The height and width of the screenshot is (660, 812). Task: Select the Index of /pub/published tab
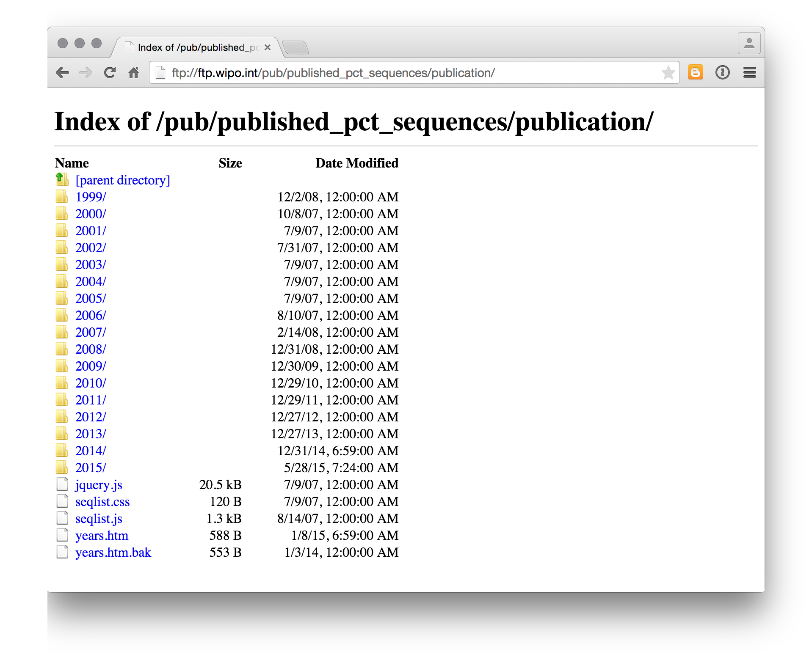pos(198,47)
